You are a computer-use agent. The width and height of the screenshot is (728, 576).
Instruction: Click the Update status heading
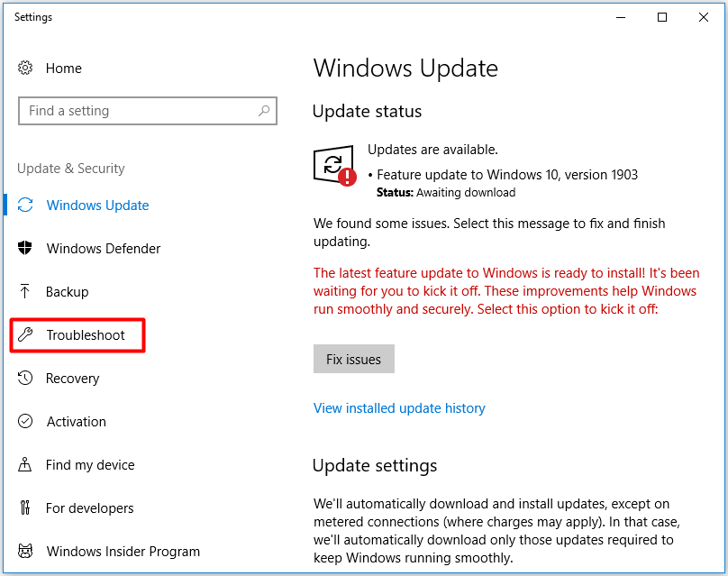(367, 112)
